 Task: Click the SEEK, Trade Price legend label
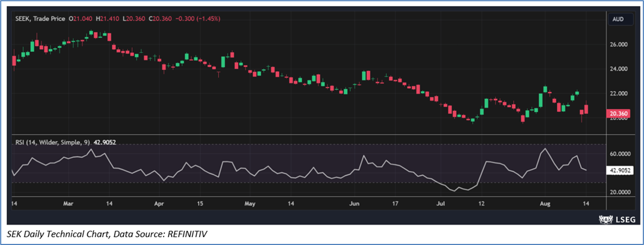click(x=40, y=19)
